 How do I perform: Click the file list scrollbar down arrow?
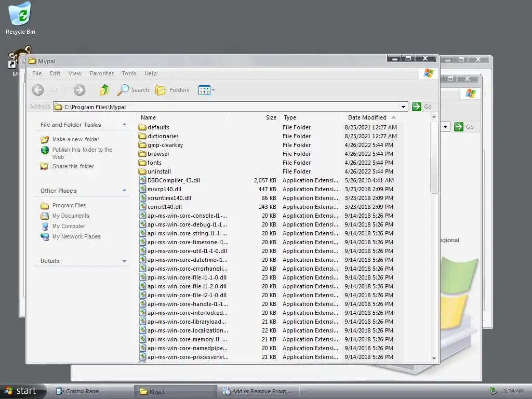(x=434, y=358)
